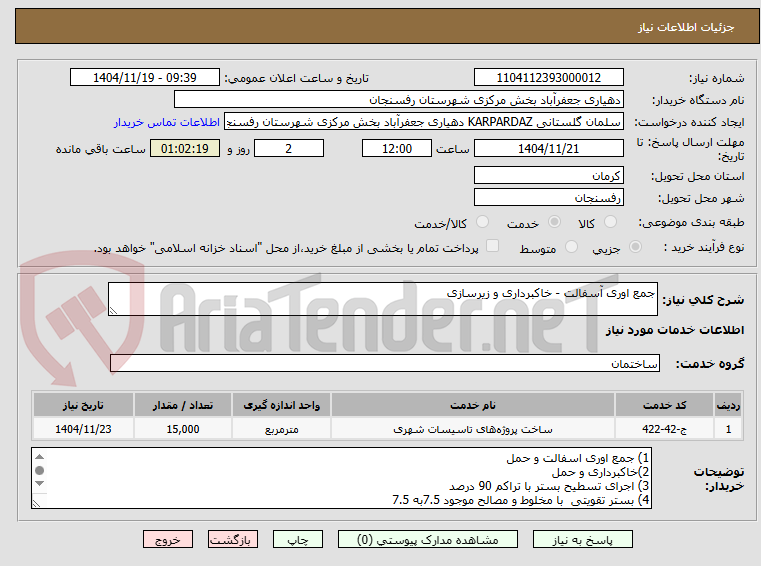Screen dimensions: 761x566
Task: Click the اطلاعات خدمات مورد نیاز heading
Action: [675, 330]
